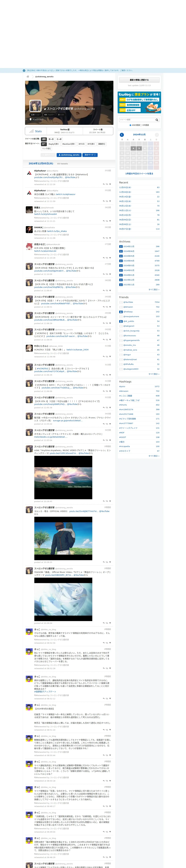
Task: Click retweet icon on AlphaAzur VCRGTA#4 tweet
Action: pos(107,184)
